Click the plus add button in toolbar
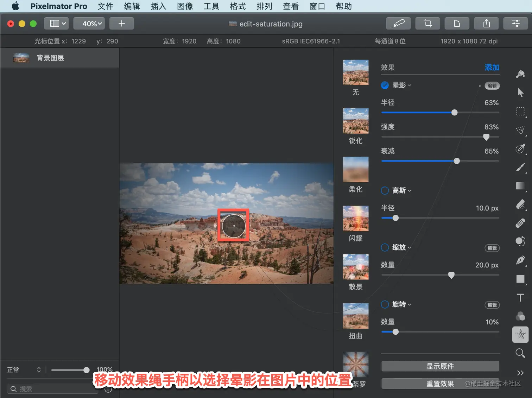 [122, 24]
